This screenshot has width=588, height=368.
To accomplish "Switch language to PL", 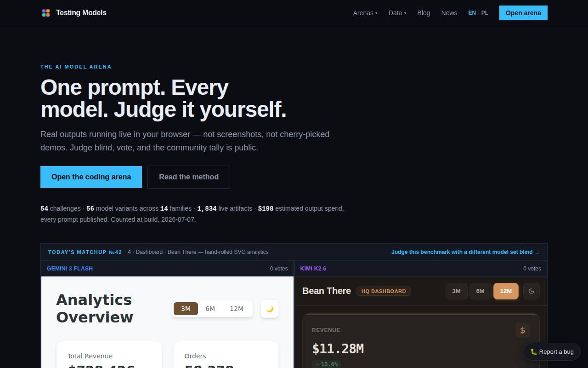I will (485, 13).
